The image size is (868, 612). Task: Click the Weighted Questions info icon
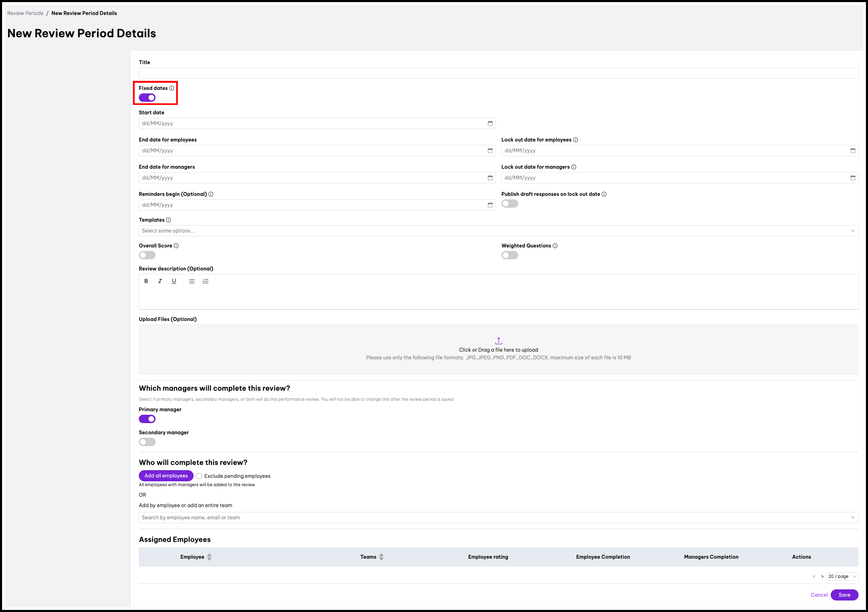(x=555, y=246)
